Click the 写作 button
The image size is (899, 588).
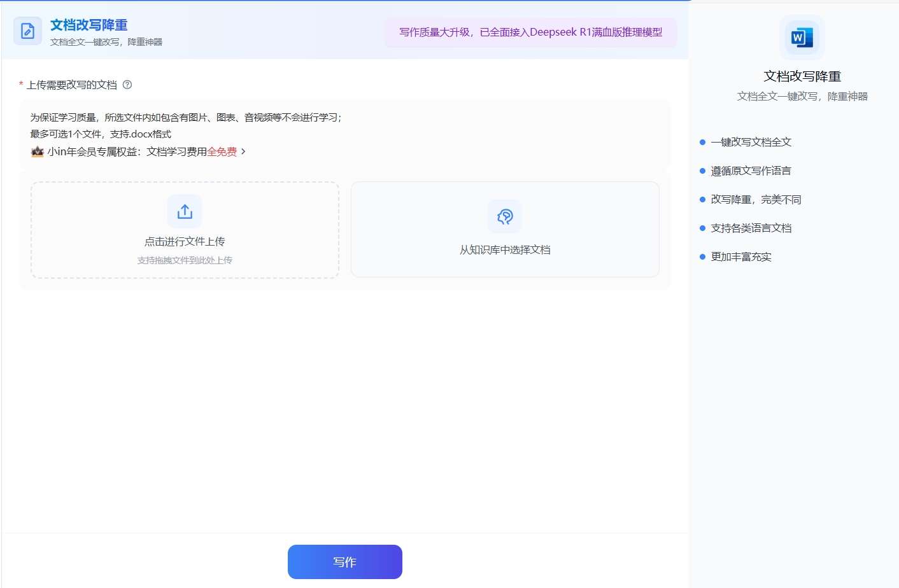pos(345,562)
